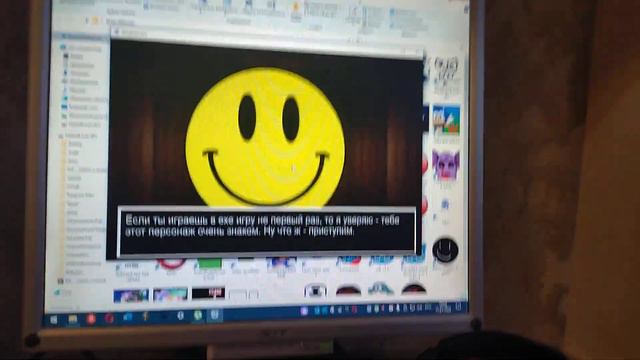Open the Windows Start menu
Image resolution: width=640 pixels, height=360 pixels.
tap(54, 320)
